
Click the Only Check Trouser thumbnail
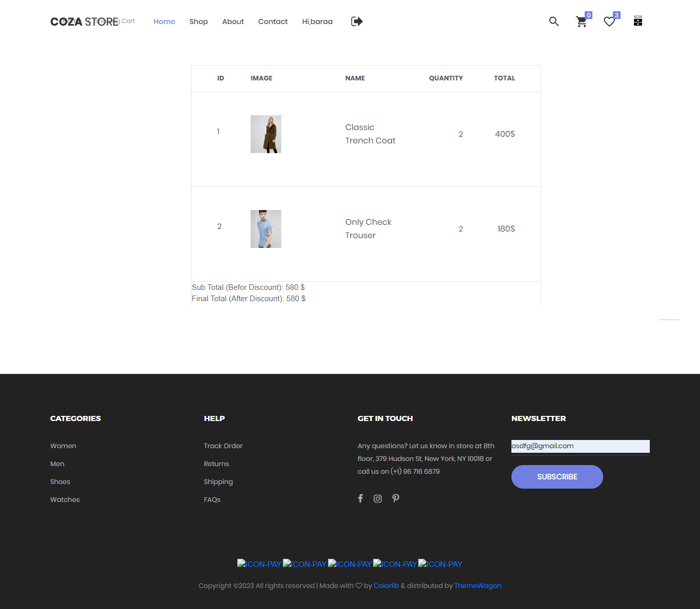(266, 229)
